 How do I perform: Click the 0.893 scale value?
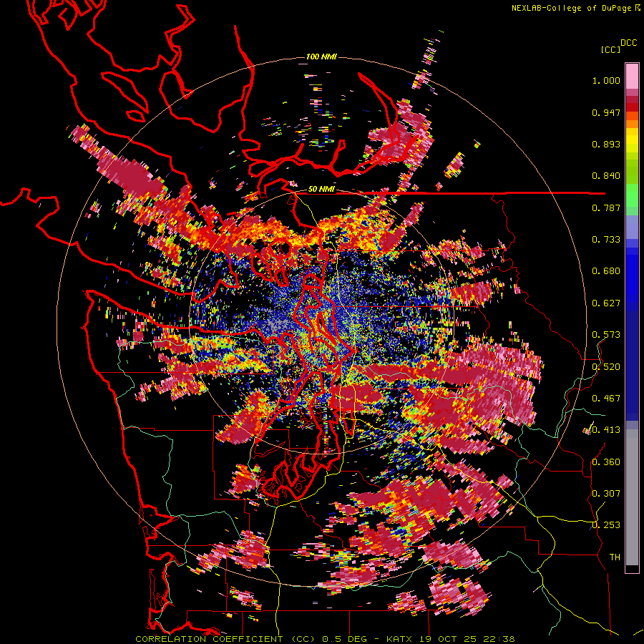point(606,144)
